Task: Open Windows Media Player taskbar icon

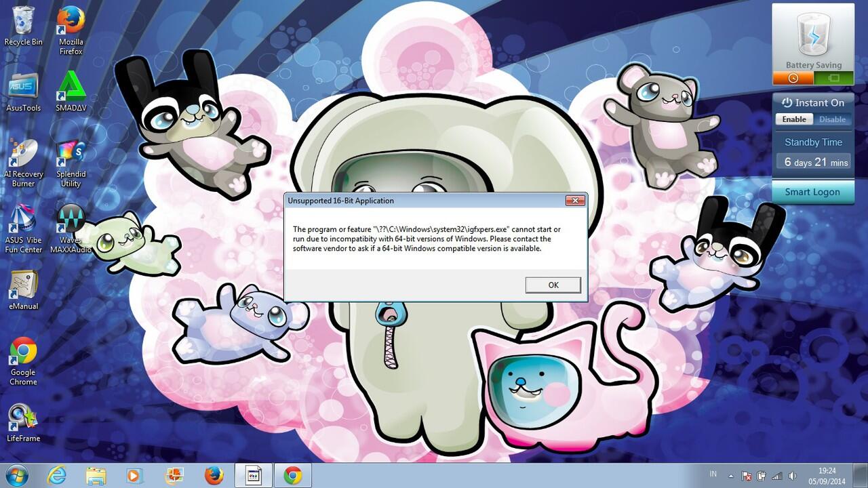Action: point(135,475)
